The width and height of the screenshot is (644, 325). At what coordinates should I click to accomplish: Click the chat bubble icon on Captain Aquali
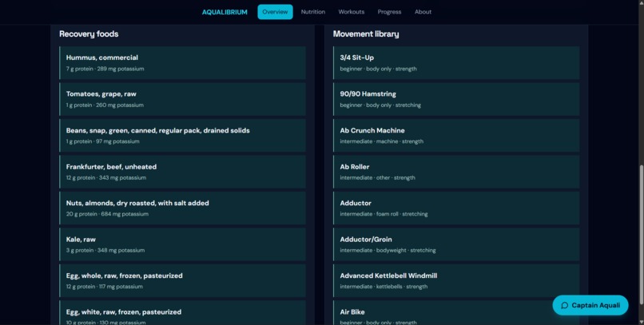click(x=565, y=305)
